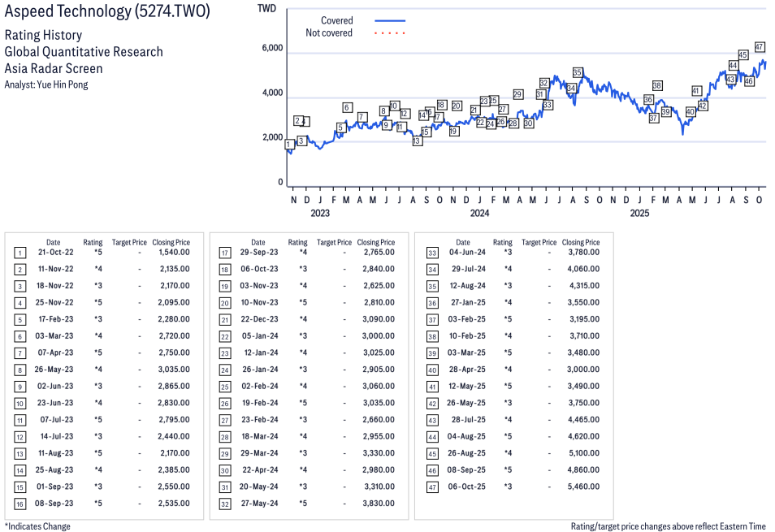Viewport: 775px width, 532px height.
Task: Click chart marker 29 in the chart
Action: click(517, 94)
